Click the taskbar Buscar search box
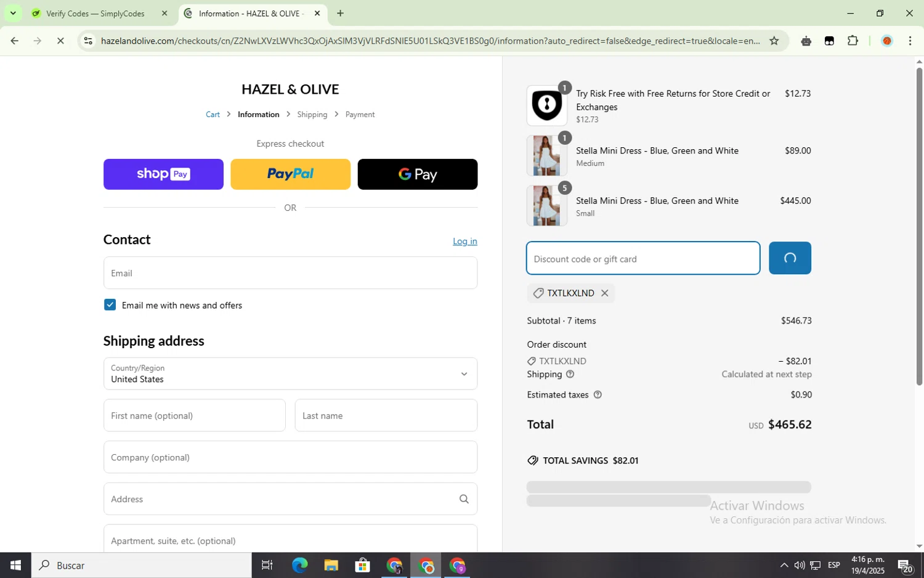 pyautogui.click(x=142, y=565)
